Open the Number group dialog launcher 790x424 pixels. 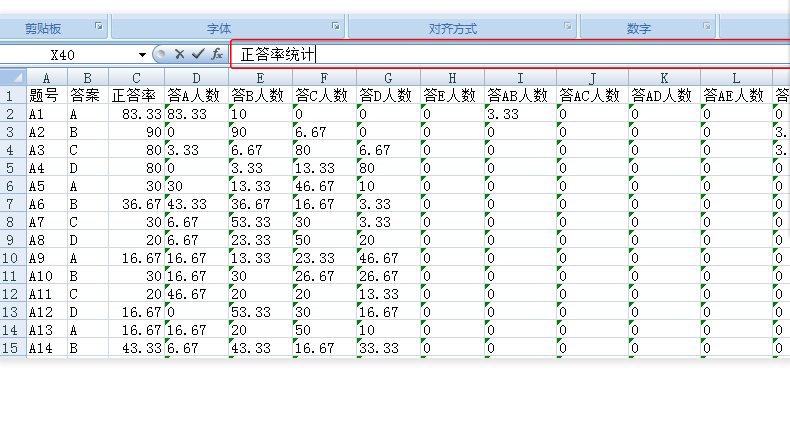pyautogui.click(x=704, y=27)
